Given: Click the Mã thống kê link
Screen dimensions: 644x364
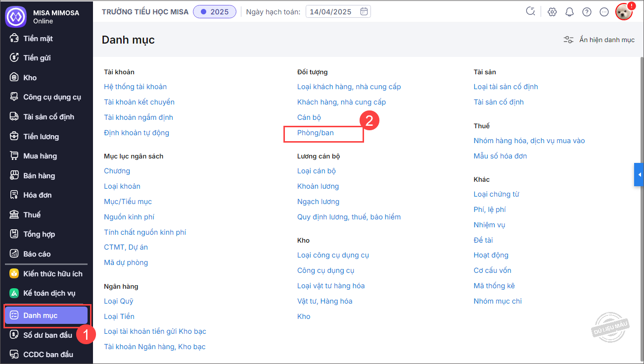Looking at the screenshot, I should pyautogui.click(x=494, y=286).
